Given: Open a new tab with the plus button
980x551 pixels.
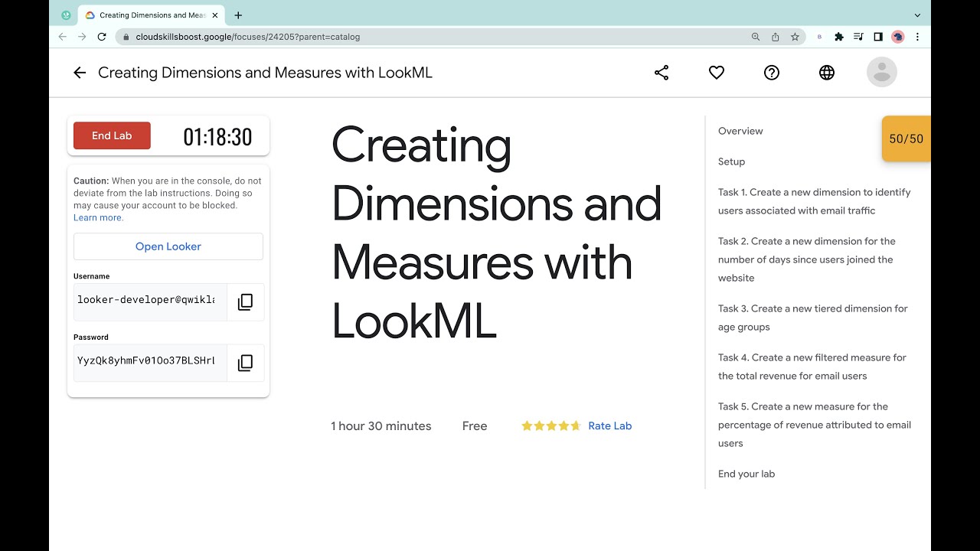Looking at the screenshot, I should point(238,15).
